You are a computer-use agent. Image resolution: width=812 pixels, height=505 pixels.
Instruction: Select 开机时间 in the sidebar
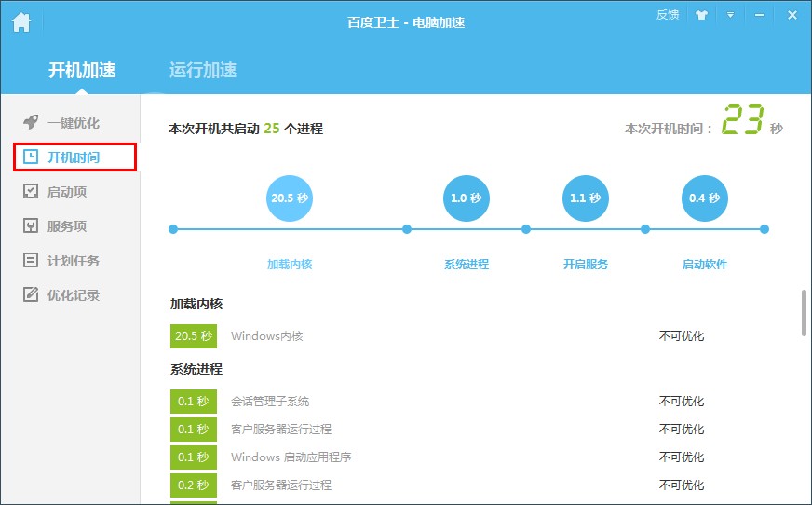(74, 157)
